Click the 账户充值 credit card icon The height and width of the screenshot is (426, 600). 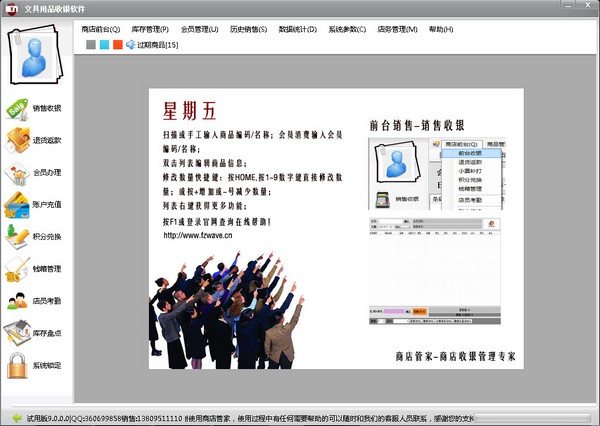pyautogui.click(x=17, y=205)
